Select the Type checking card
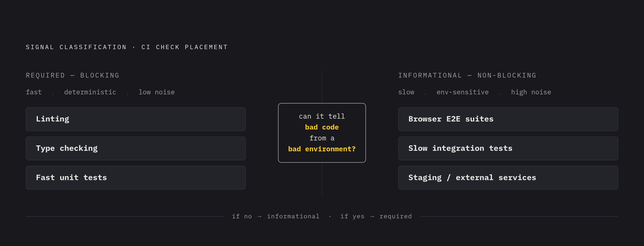Viewport: 644px width, 246px height. pyautogui.click(x=136, y=148)
